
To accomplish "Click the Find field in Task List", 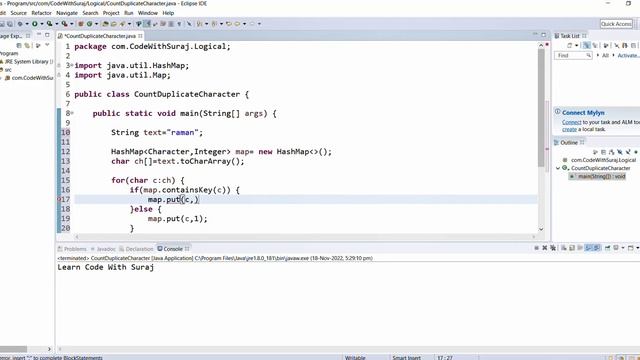I will pos(573,55).
